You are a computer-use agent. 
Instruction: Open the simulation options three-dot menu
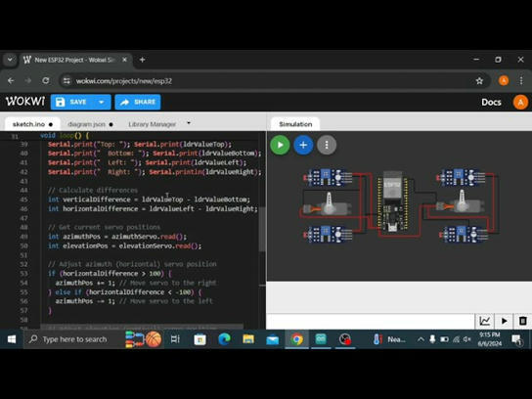[x=327, y=145]
